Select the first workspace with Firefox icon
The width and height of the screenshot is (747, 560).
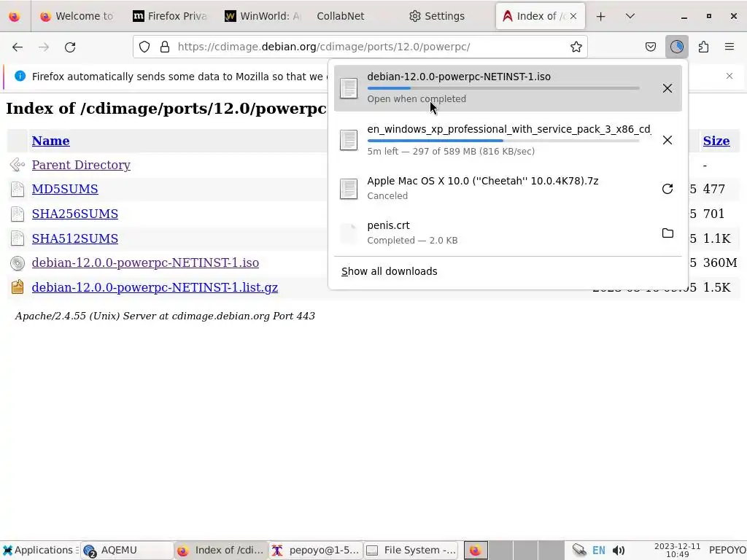476,551
